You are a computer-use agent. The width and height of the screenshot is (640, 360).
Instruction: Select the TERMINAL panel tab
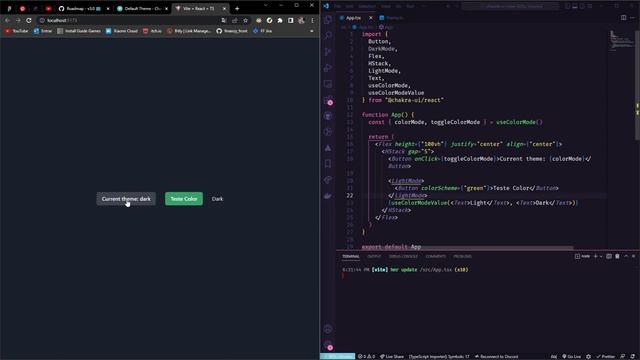[351, 256]
